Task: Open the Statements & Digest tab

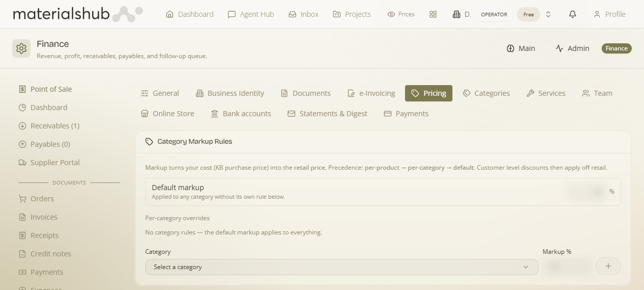Action: pos(327,114)
